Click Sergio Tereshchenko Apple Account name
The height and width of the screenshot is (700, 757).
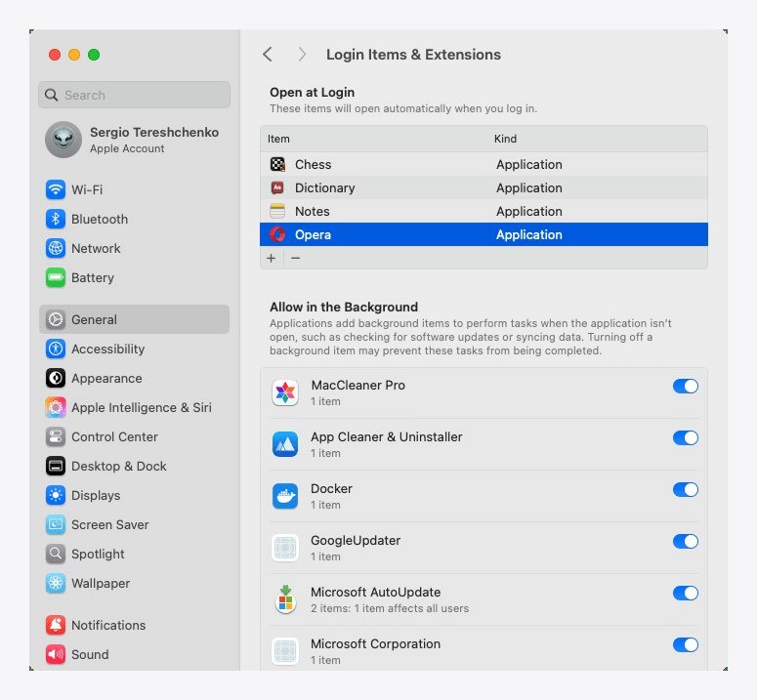pos(154,132)
